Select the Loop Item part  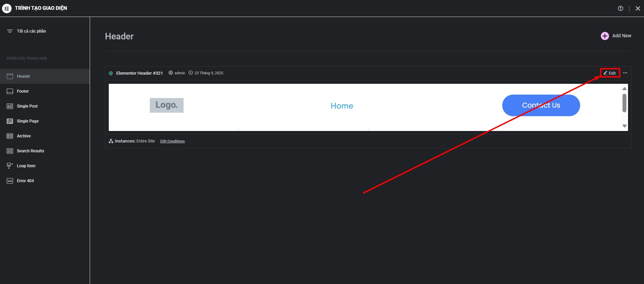tap(26, 166)
